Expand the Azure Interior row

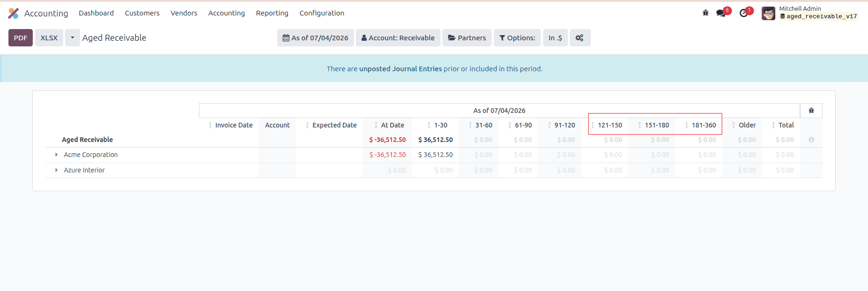coord(56,170)
